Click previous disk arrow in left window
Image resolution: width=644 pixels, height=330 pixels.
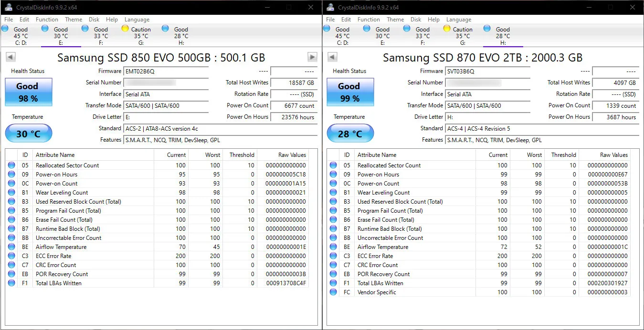pos(11,57)
